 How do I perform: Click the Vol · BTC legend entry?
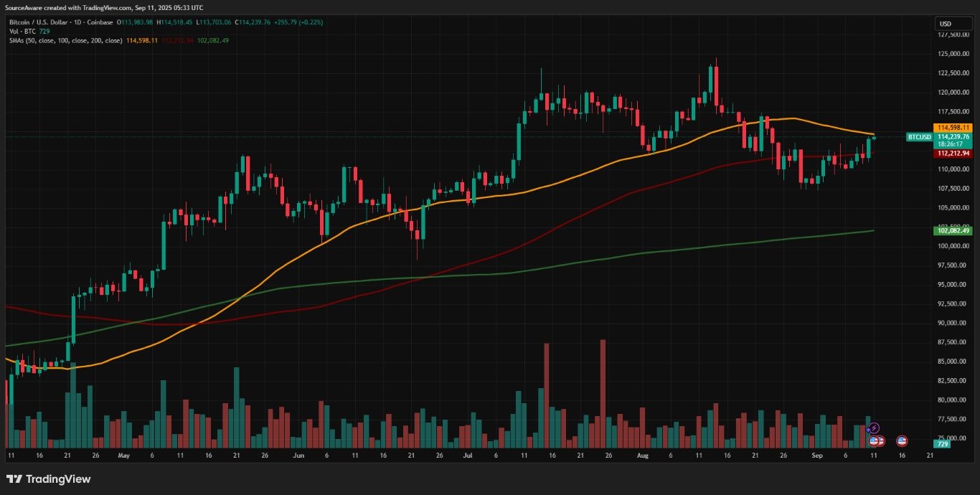[23, 32]
